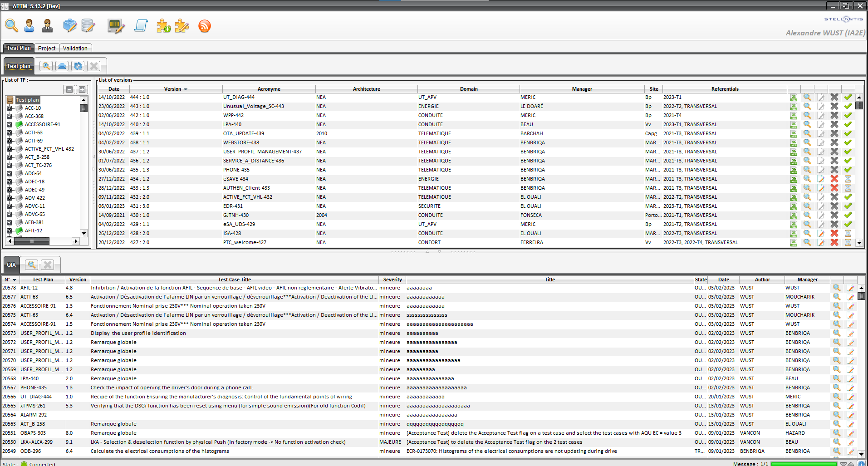
Task: Click the blue Lego brick edit icon
Action: click(70, 26)
